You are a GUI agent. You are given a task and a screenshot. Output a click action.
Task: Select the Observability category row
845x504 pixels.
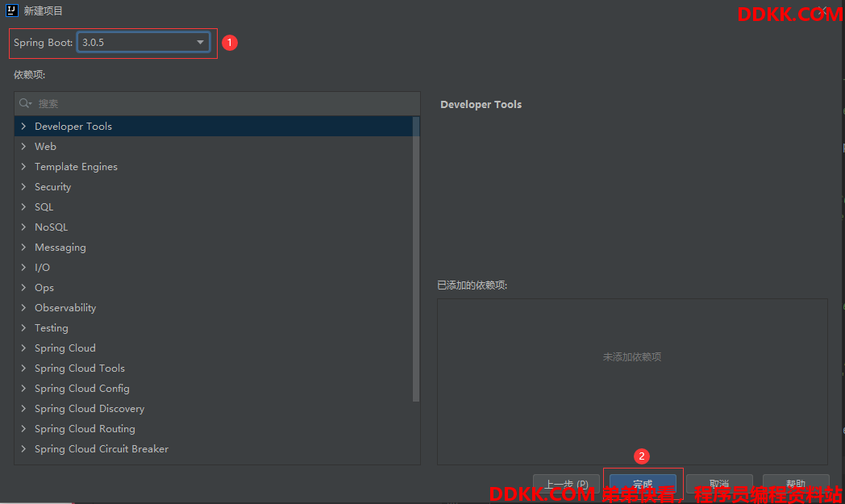click(214, 308)
